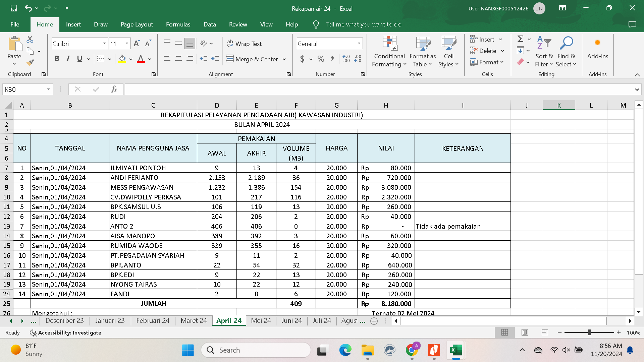Apply red Font Color swatch
Image resolution: width=644 pixels, height=362 pixels.
tap(141, 59)
